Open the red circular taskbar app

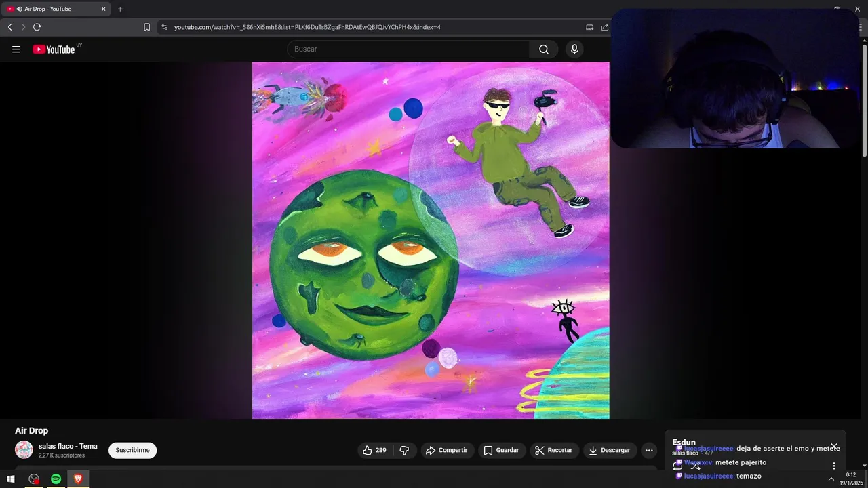34,479
